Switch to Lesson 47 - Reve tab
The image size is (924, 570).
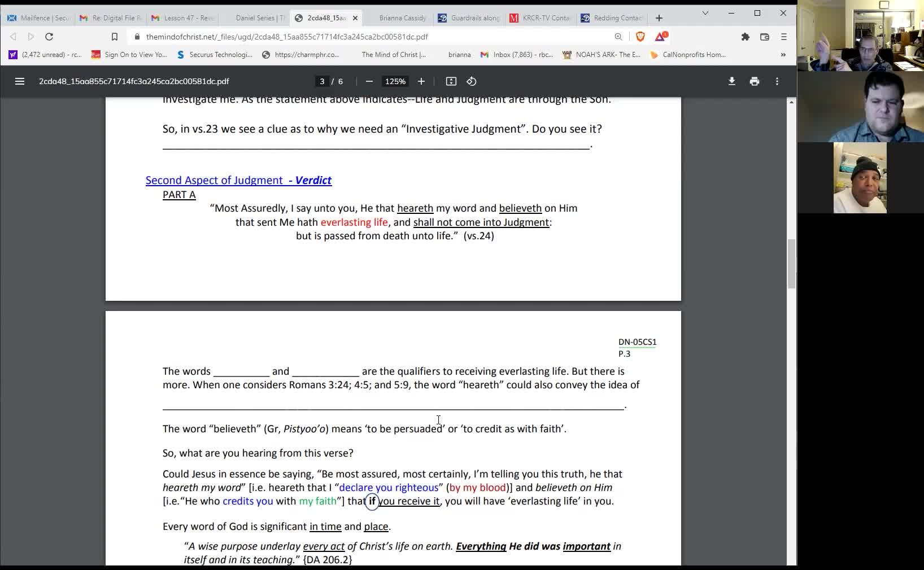coord(182,18)
